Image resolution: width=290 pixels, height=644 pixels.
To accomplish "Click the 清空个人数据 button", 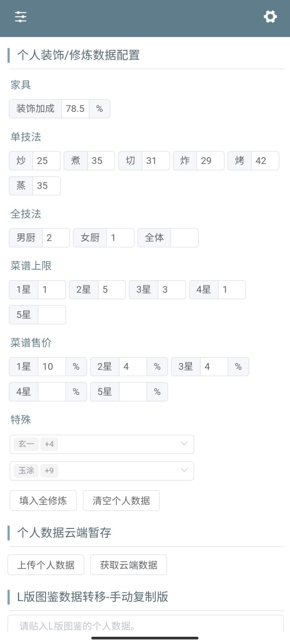I will click(x=121, y=500).
